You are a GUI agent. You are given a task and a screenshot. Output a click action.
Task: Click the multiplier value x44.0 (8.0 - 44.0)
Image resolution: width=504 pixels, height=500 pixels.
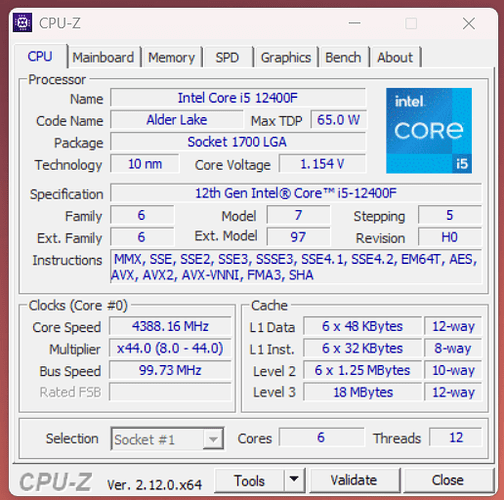pyautogui.click(x=170, y=348)
